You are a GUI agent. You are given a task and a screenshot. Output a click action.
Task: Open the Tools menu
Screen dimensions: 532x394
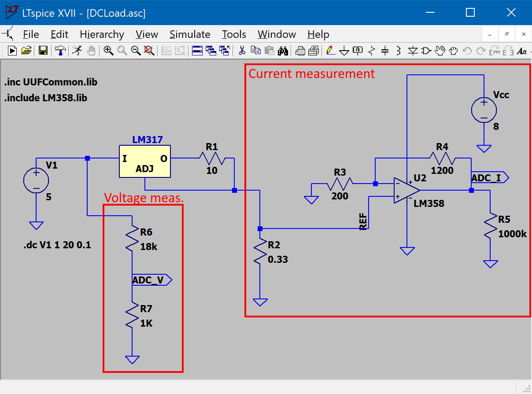234,34
